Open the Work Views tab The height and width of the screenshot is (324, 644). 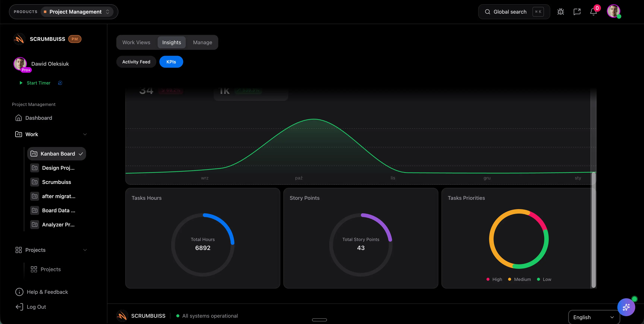136,42
